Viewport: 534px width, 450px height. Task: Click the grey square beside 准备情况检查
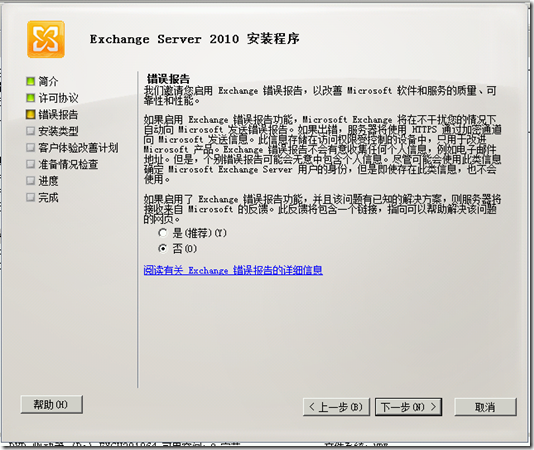(31, 164)
